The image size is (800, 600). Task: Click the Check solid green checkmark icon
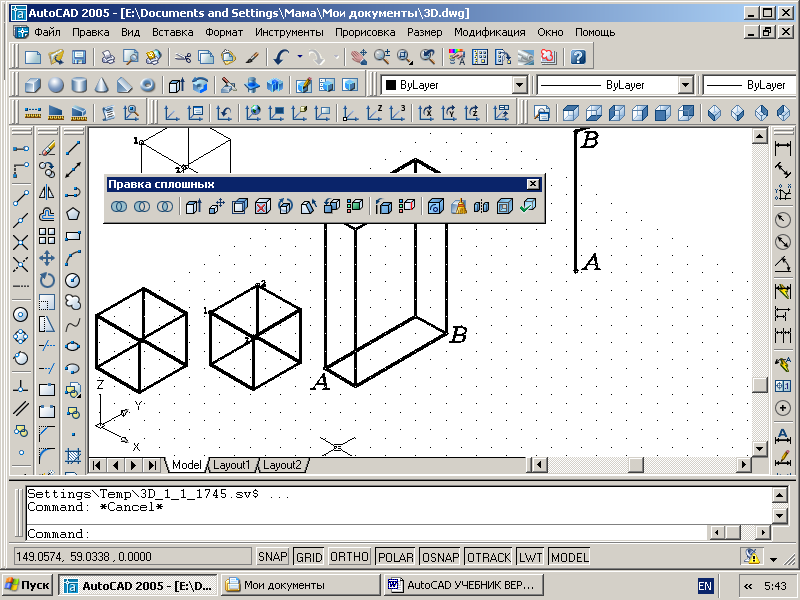click(x=528, y=206)
